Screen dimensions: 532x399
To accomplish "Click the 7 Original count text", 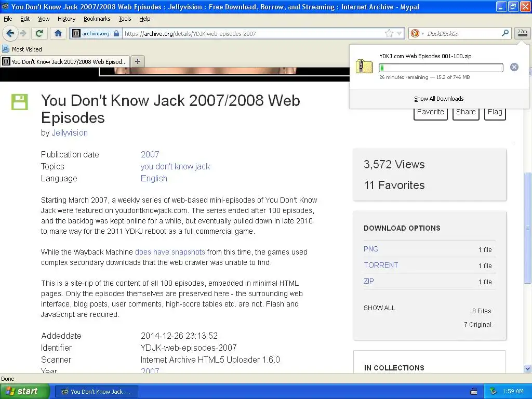I will pos(477,325).
